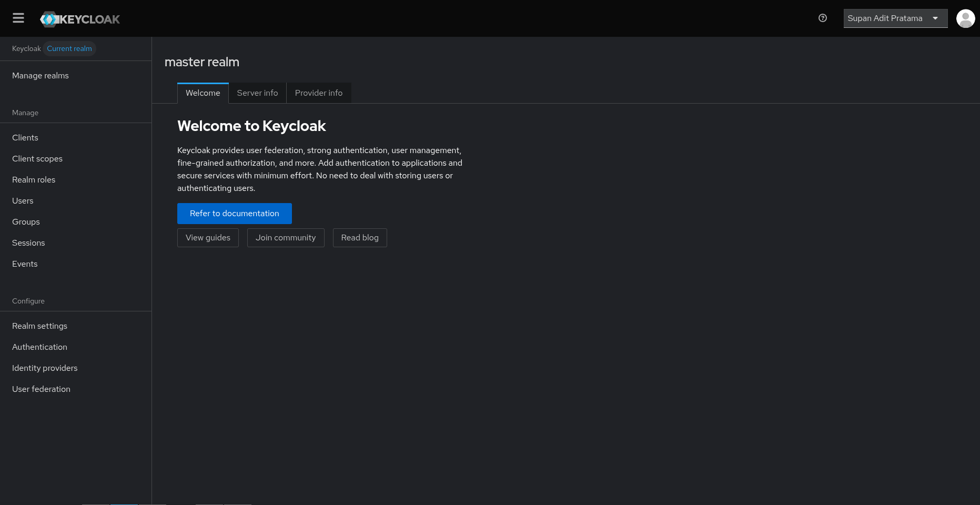Click the Keycloak realm name label
This screenshot has height=505, width=980.
[26, 48]
